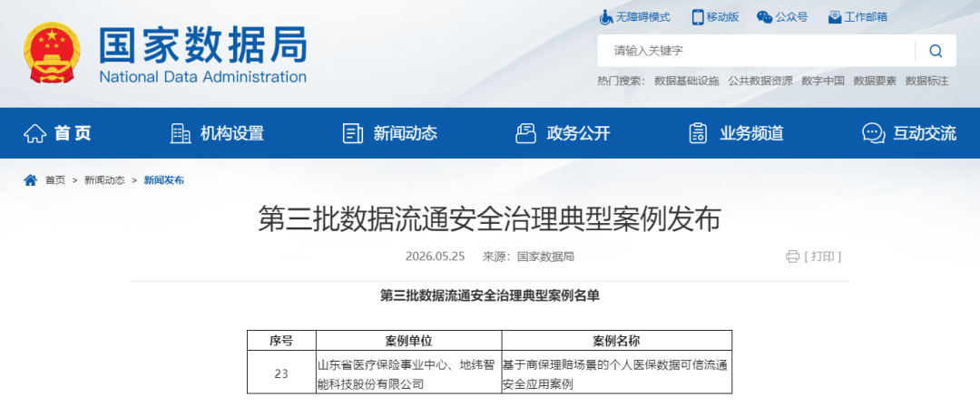
Task: Click the 案例单位 column header
Action: click(x=408, y=341)
